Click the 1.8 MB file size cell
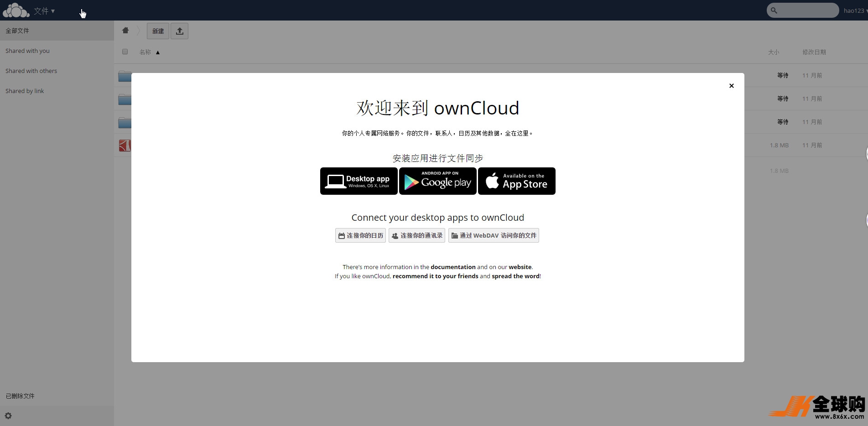The height and width of the screenshot is (426, 868). pos(779,145)
